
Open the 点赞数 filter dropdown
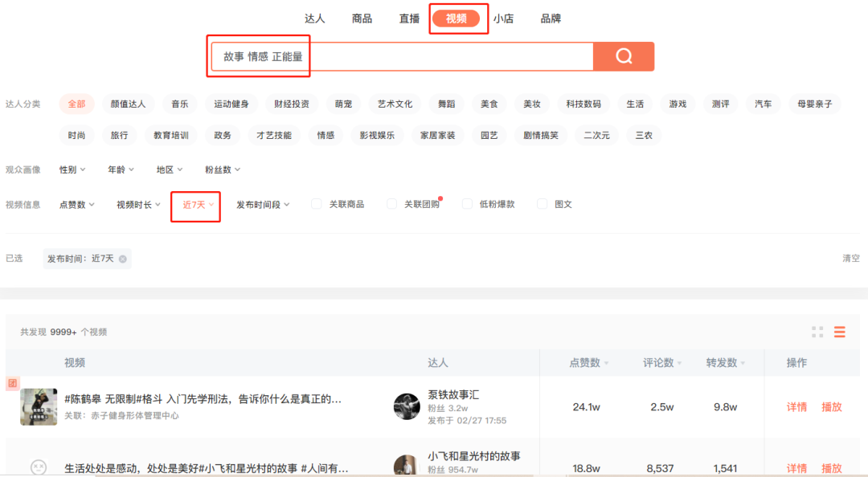77,205
